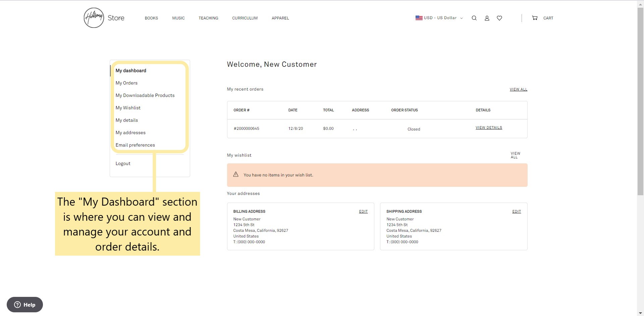Viewport: 644px width, 316px height.
Task: Click the Hillsong Store logo
Action: [x=104, y=18]
